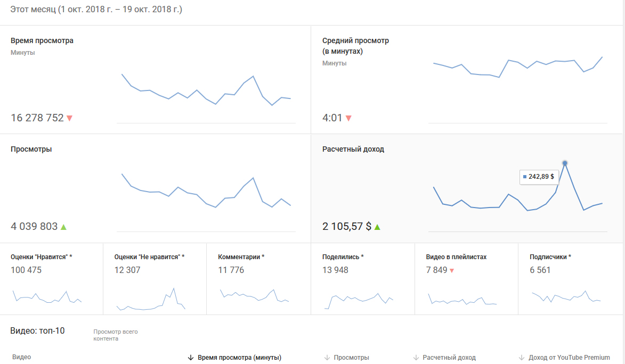This screenshot has width=625, height=364.
Task: Click the peak data point on income chart
Action: click(x=565, y=163)
